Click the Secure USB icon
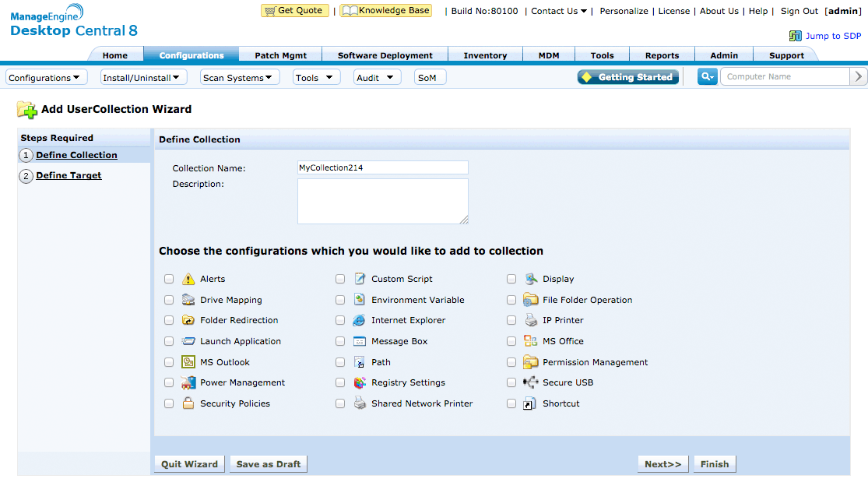The image size is (868, 493). coord(531,382)
